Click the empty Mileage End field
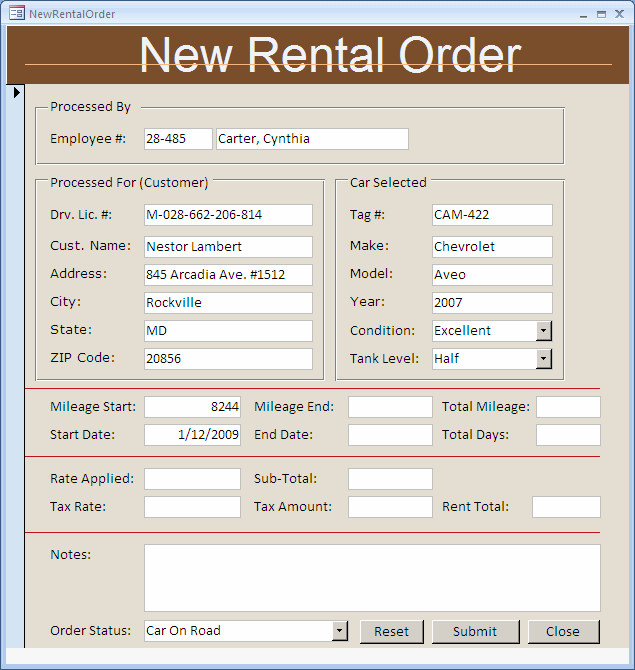Image resolution: width=635 pixels, height=670 pixels. click(x=390, y=407)
